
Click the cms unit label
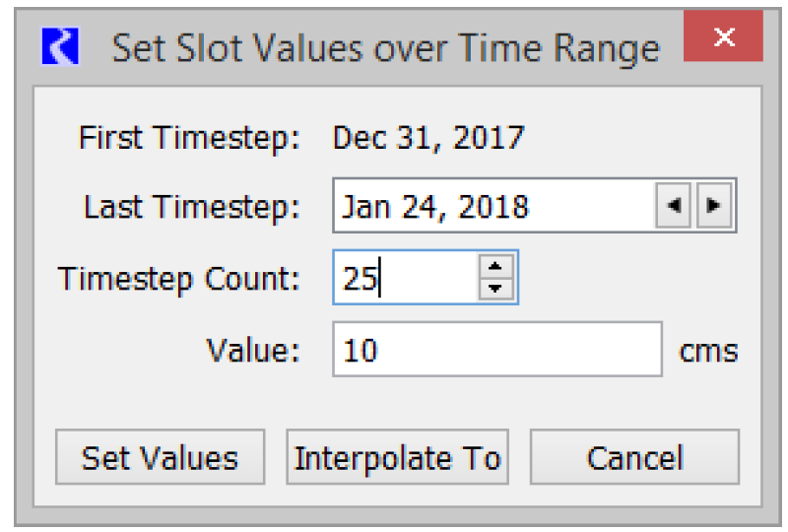[709, 351]
